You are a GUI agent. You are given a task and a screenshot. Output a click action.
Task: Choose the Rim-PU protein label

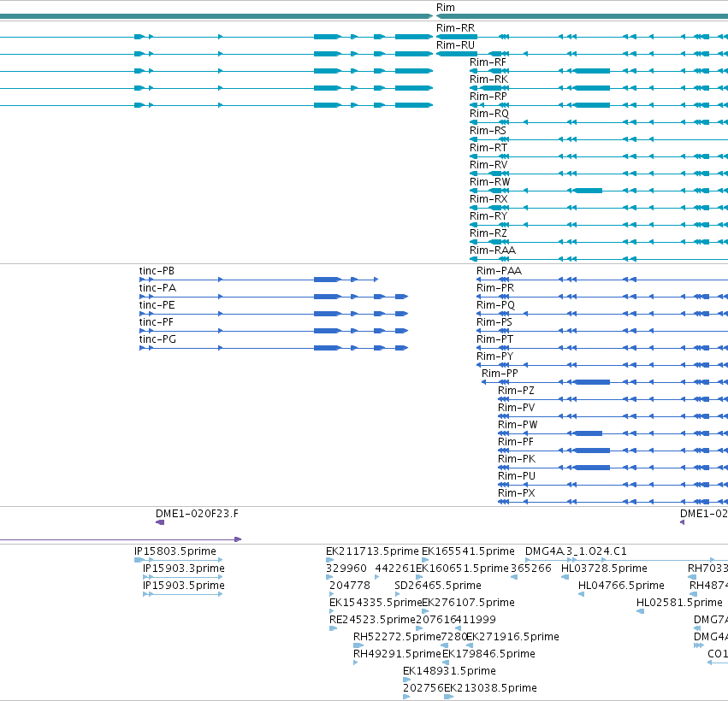[x=517, y=476]
